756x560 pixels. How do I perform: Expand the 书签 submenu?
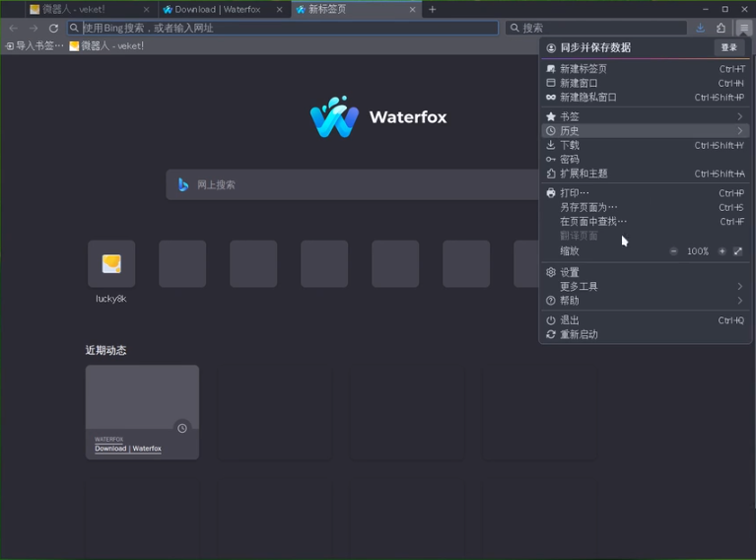[x=645, y=116]
